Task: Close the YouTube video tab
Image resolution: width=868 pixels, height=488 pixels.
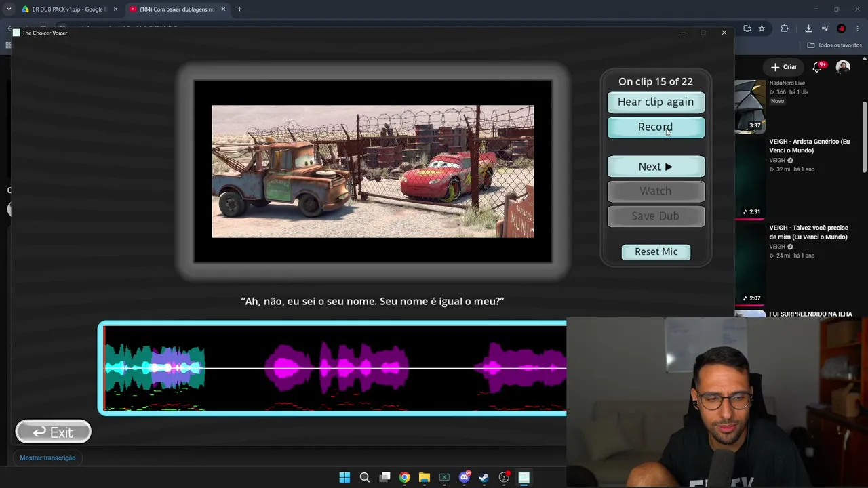Action: pyautogui.click(x=223, y=9)
